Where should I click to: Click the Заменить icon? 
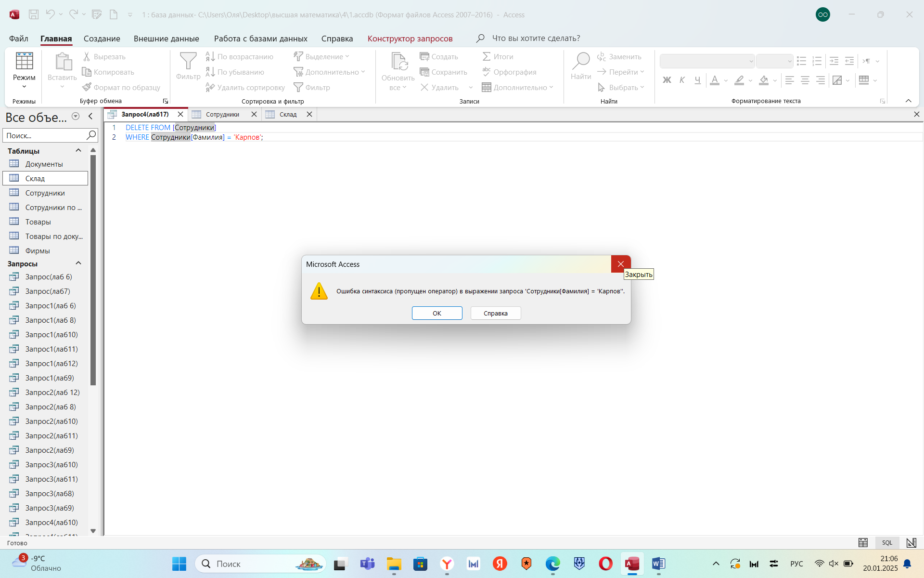coord(602,57)
